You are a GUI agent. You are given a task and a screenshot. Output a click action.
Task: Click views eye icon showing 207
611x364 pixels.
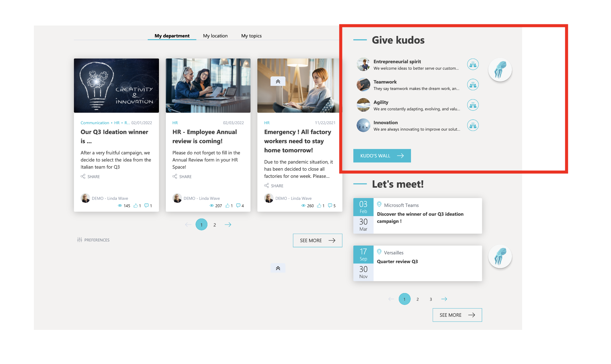point(212,205)
